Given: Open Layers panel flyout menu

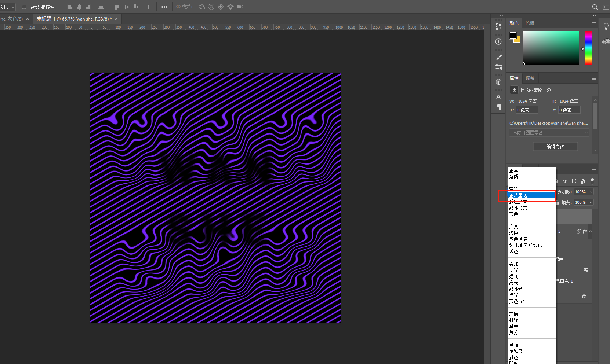Looking at the screenshot, I should [593, 169].
